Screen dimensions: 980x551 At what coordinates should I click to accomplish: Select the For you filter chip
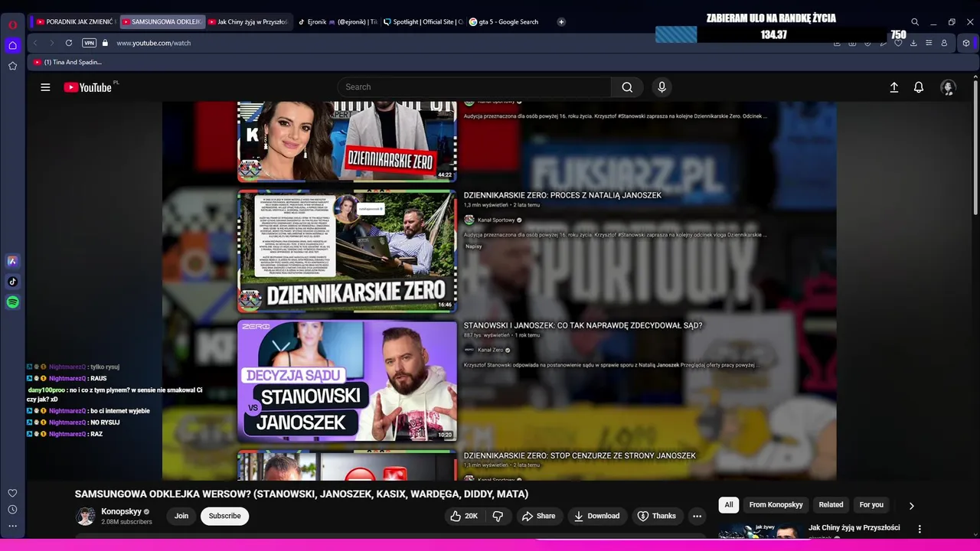(x=871, y=505)
